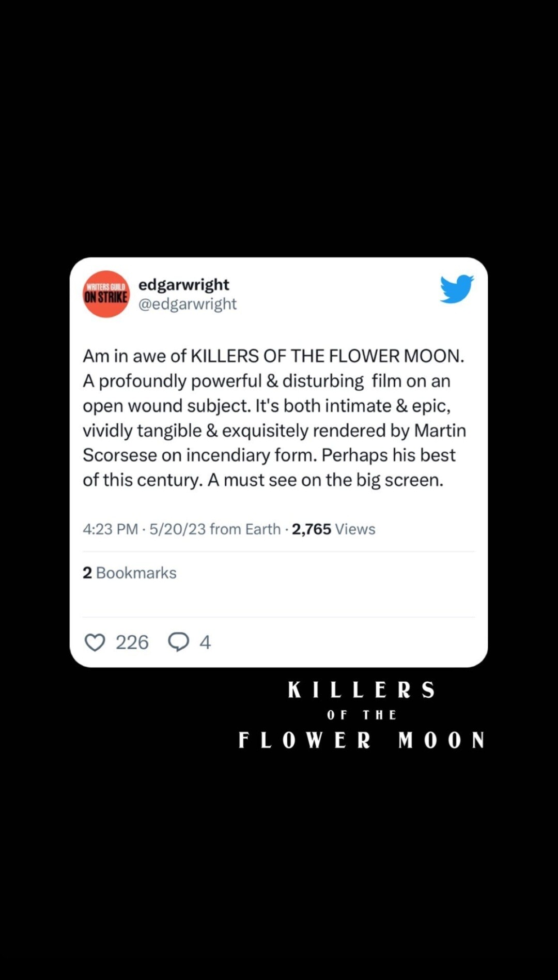
Task: Click the 'from Earth' location label
Action: point(245,529)
